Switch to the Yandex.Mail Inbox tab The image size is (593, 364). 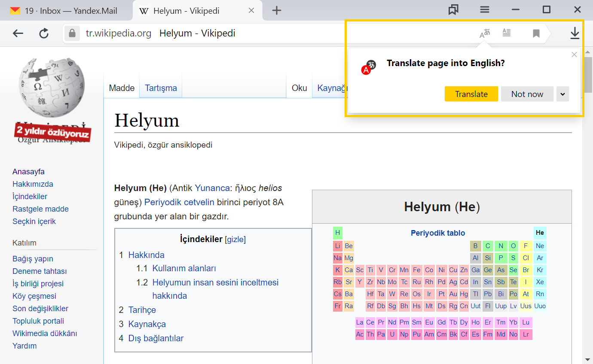click(x=67, y=11)
